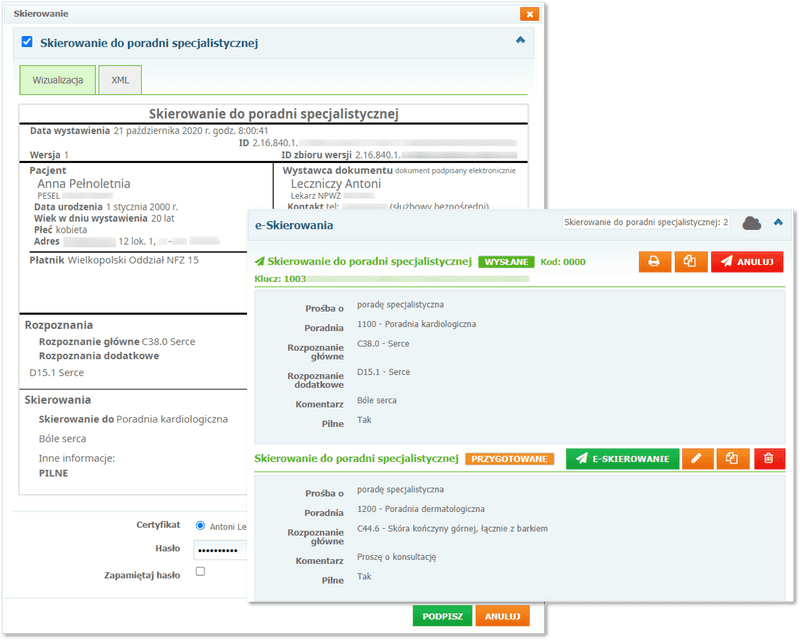Enable Zapamiętaj hasło checkbox

coord(201,572)
